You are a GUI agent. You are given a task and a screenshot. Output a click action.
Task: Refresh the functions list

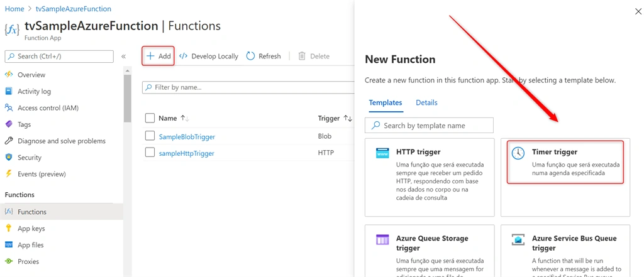point(264,57)
